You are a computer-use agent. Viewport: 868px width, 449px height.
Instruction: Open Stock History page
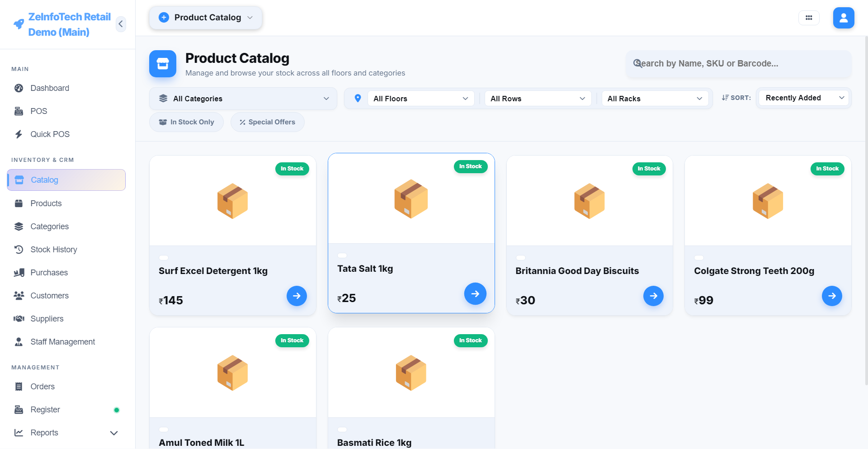[x=66, y=250]
